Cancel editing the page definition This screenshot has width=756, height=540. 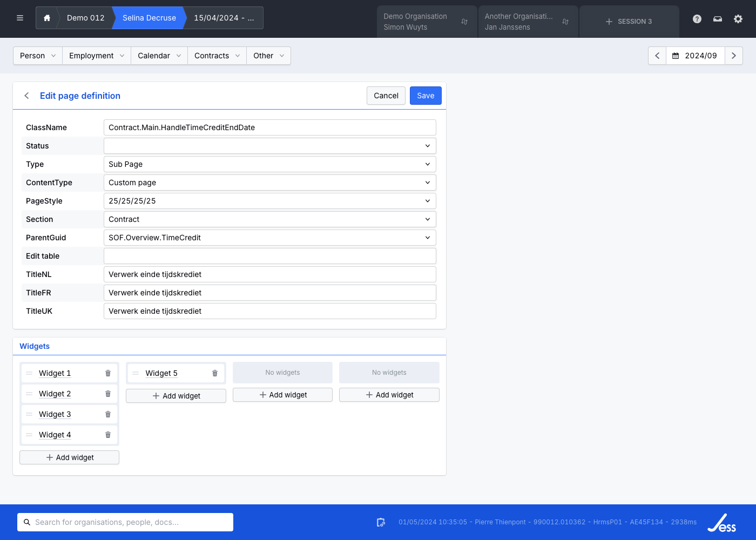(386, 96)
